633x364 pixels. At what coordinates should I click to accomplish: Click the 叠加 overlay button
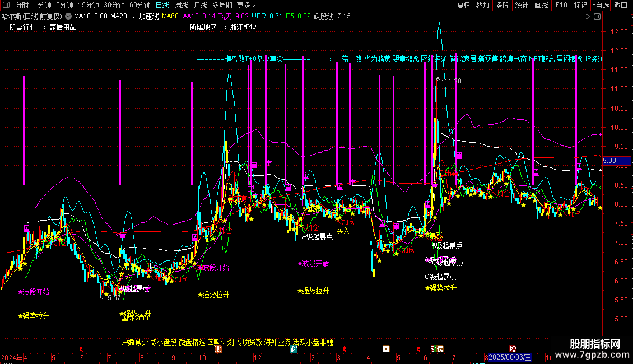[x=482, y=5]
